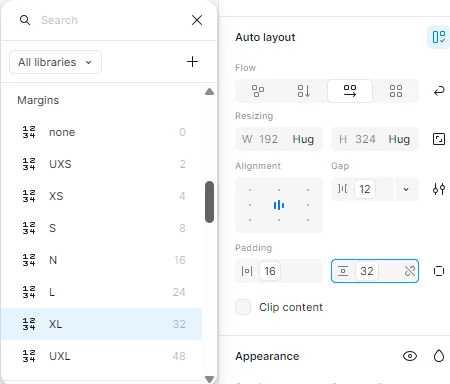450x384 pixels.
Task: Open the width Hug resizing dropdown
Action: (303, 139)
